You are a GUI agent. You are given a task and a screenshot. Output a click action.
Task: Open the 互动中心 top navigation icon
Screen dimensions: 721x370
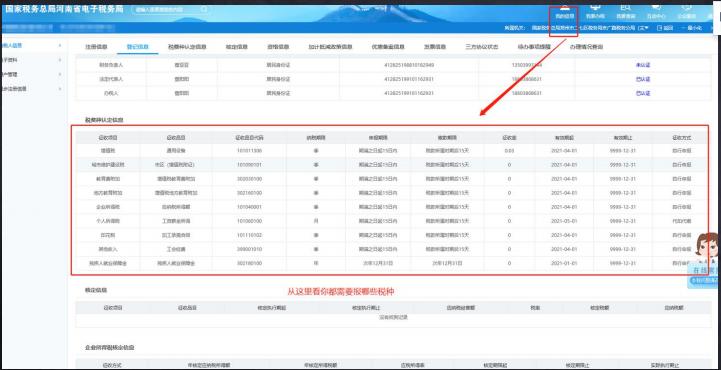point(656,11)
